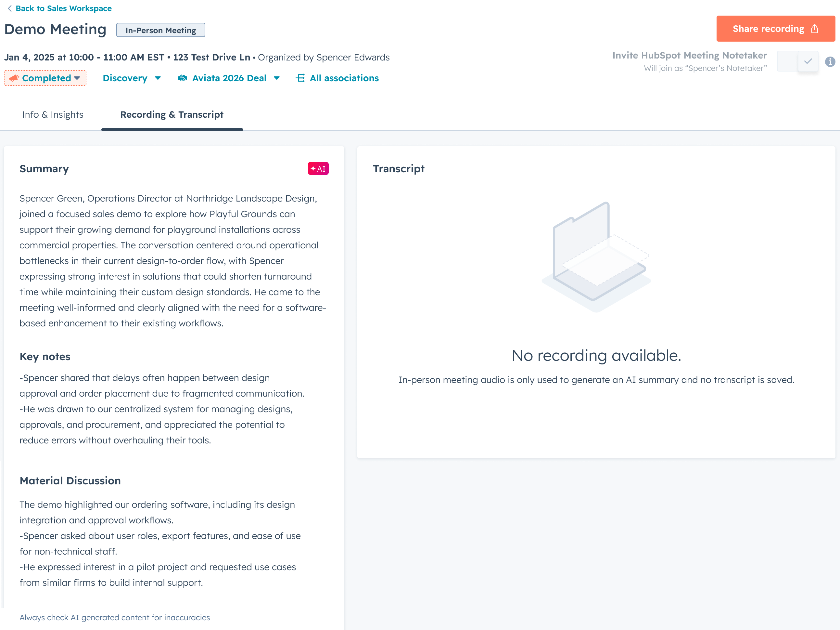Image resolution: width=840 pixels, height=630 pixels.
Task: Click the pink AI sparkle badge
Action: (318, 168)
